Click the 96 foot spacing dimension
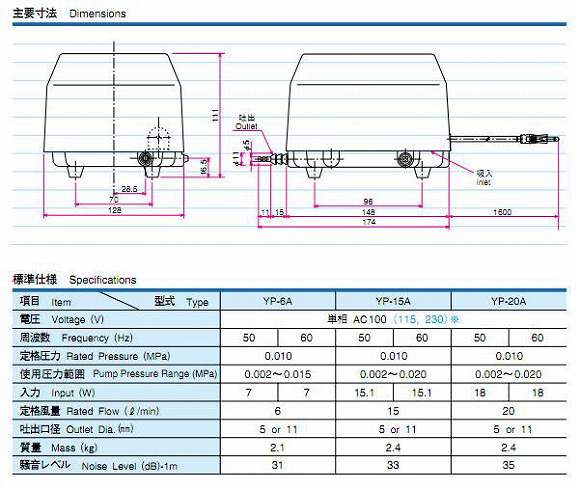Image resolution: width=580 pixels, height=489 pixels. tap(368, 202)
